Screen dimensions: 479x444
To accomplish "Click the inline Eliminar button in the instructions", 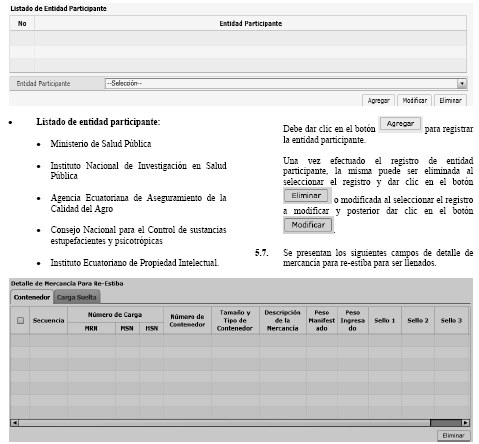I will tap(307, 195).
